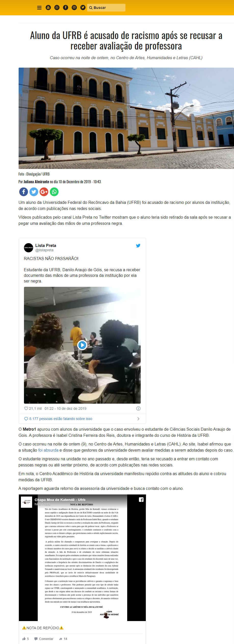Share article via Twitter share button
Image resolution: width=234 pixels, height=644 pixels.
[34, 192]
